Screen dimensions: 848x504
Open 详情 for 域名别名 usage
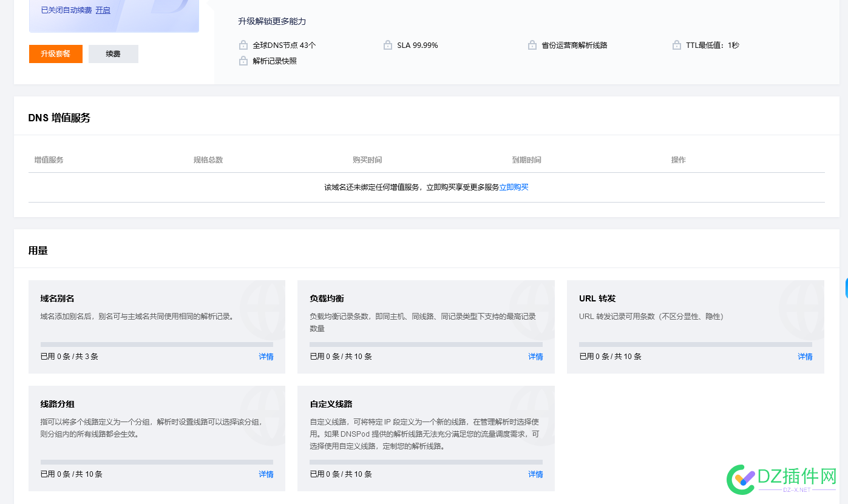click(x=266, y=357)
